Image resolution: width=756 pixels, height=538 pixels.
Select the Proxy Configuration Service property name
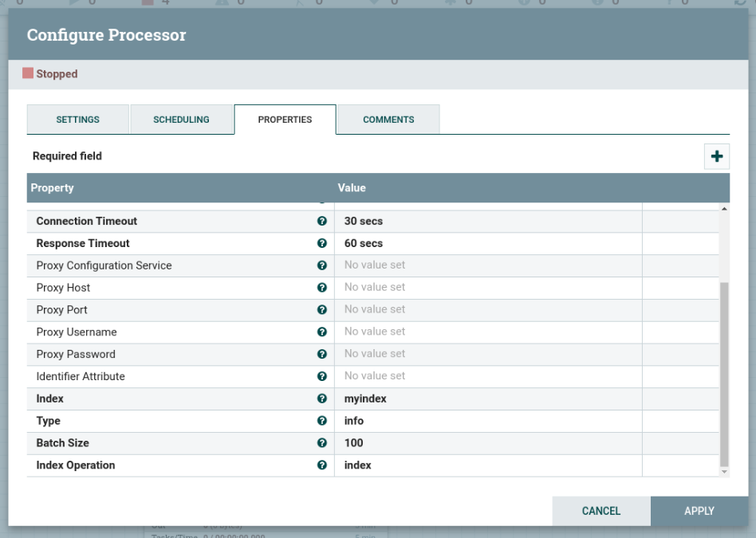pos(104,265)
